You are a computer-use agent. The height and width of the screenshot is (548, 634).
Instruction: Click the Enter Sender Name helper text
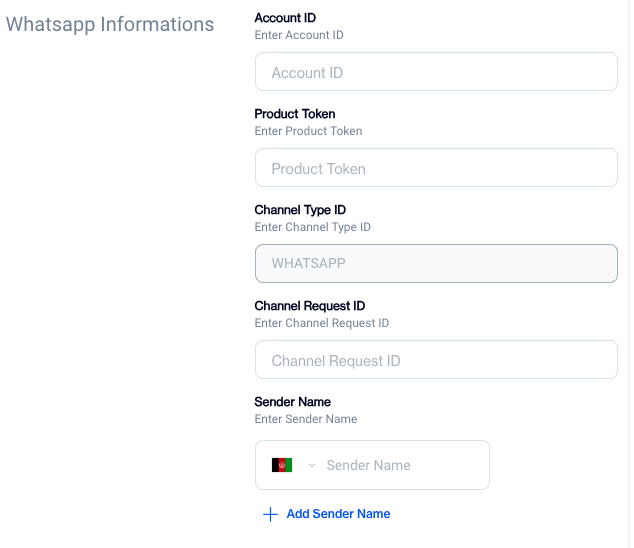pos(306,419)
